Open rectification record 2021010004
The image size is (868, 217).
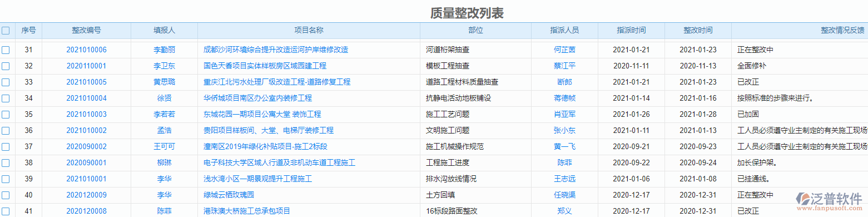[x=86, y=98]
